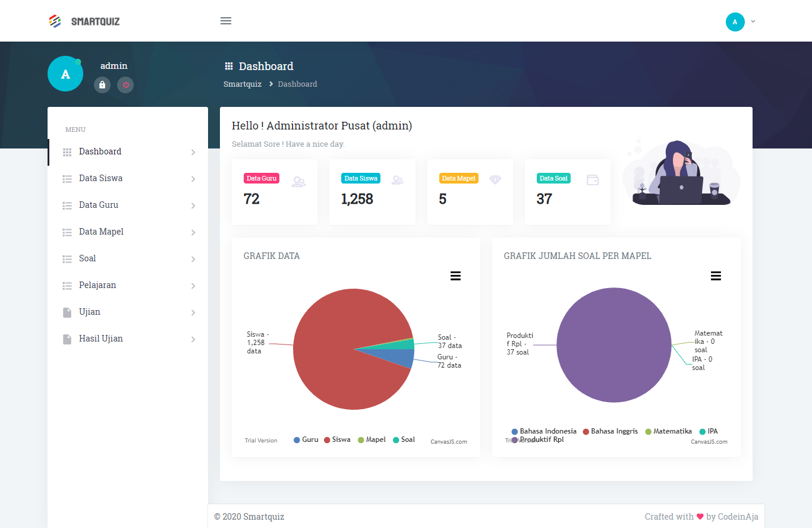Click the Data Guru users icon
This screenshot has width=812, height=528.
(298, 182)
